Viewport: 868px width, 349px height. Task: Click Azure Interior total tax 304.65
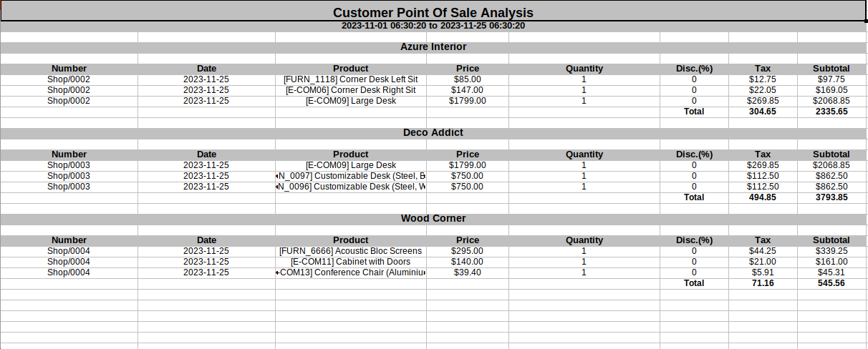763,112
